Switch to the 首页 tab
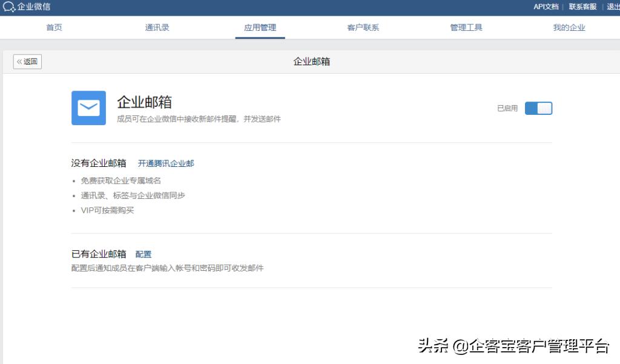 pos(53,27)
